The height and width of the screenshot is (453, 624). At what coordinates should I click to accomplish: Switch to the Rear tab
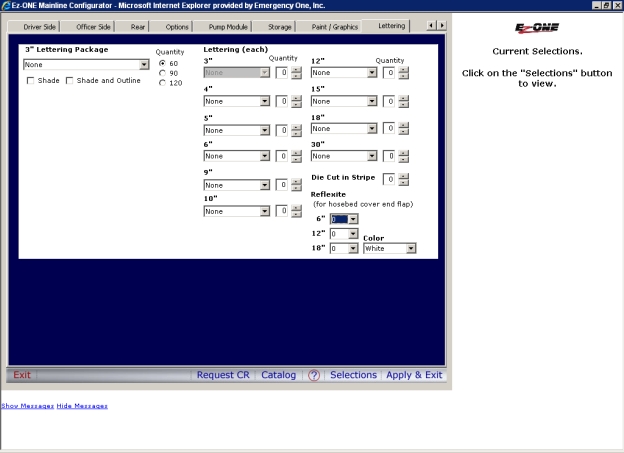coord(138,27)
